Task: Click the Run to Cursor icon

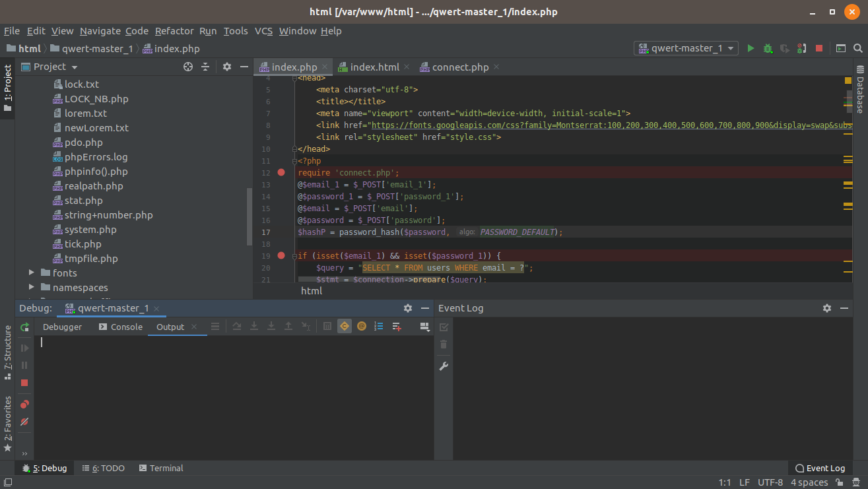Action: 306,326
